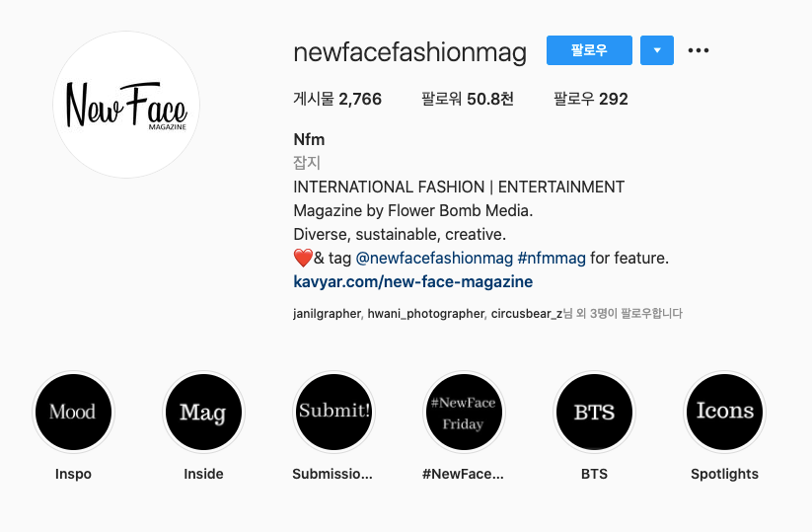View the Icons Spotlights highlight
Screen dimensions: 812x532
tap(724, 413)
